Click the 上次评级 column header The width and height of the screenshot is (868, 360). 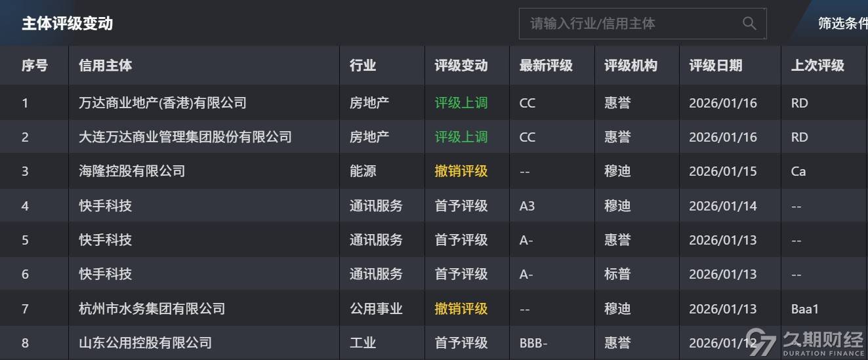click(x=817, y=66)
